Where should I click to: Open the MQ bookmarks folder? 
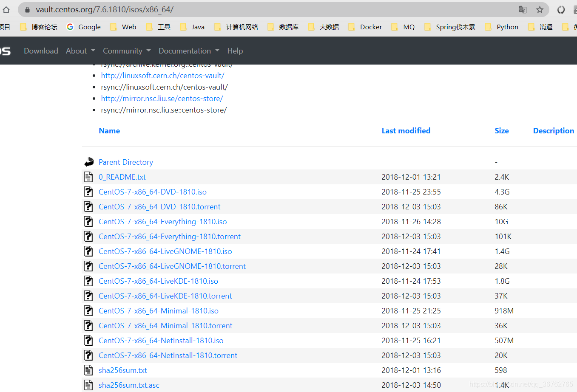click(x=403, y=27)
